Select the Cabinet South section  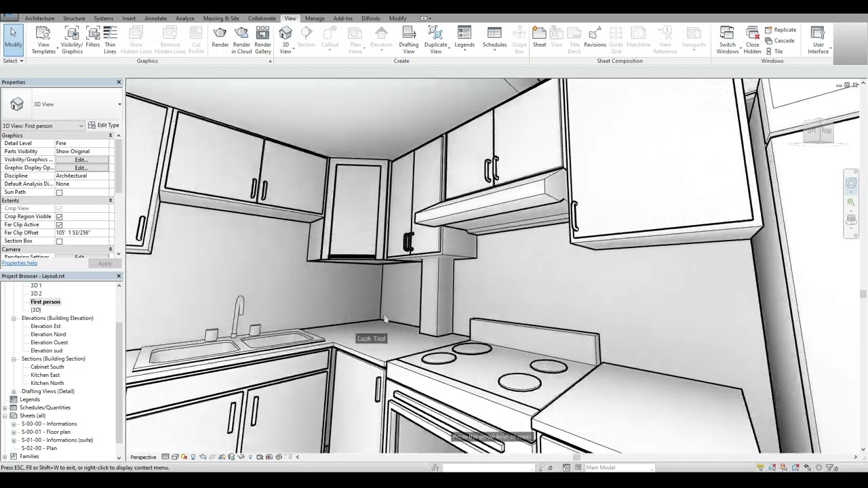pos(47,367)
